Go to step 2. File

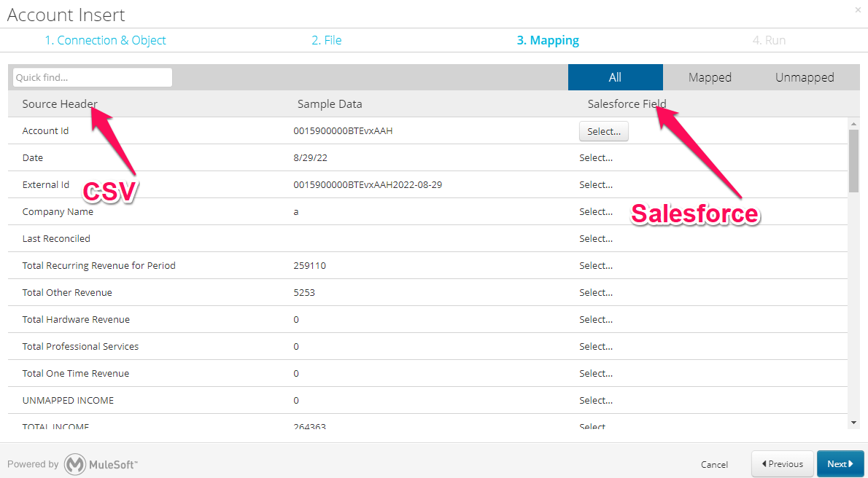pyautogui.click(x=327, y=40)
